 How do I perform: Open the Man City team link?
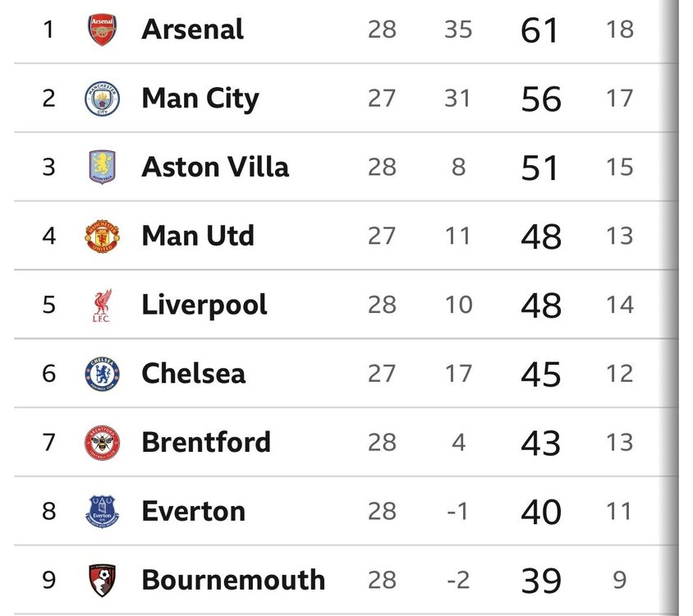[x=200, y=99]
